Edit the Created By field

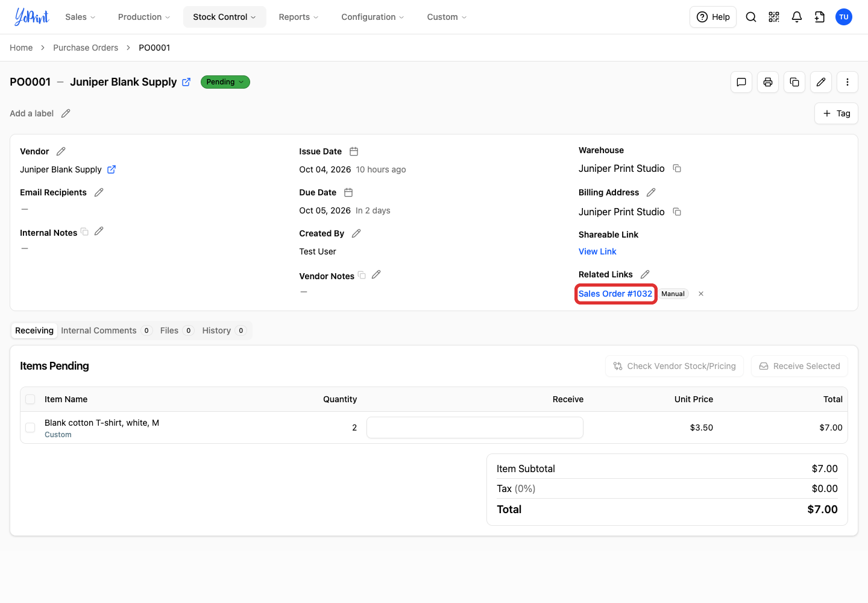(x=356, y=233)
